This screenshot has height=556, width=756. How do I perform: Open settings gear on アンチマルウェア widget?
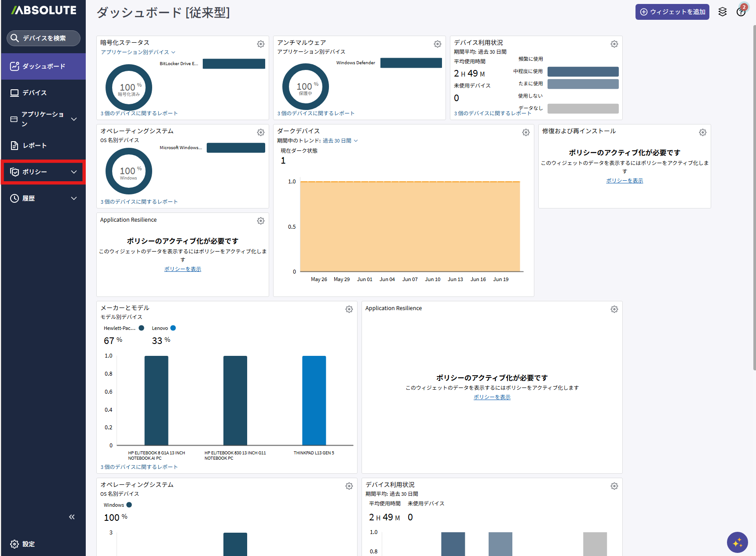438,44
